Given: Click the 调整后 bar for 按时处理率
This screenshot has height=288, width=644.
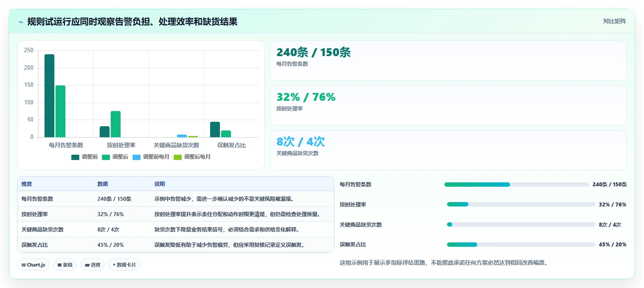Looking at the screenshot, I should point(116,124).
